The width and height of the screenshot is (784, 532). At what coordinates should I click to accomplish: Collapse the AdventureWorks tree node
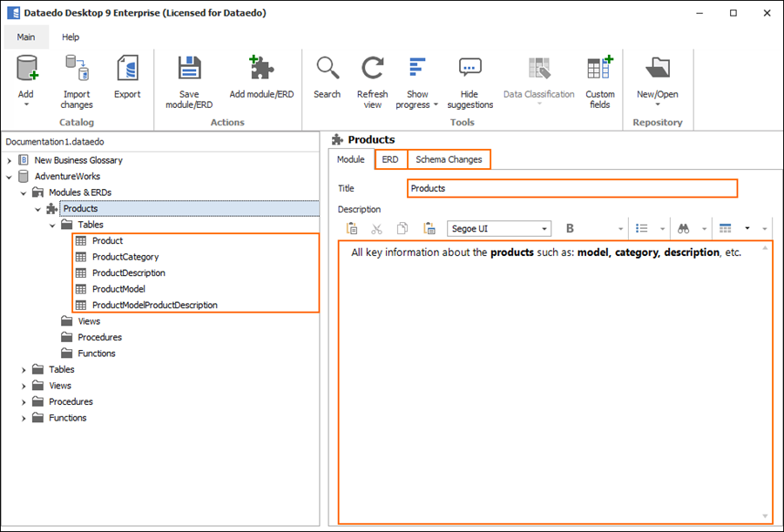[x=10, y=177]
